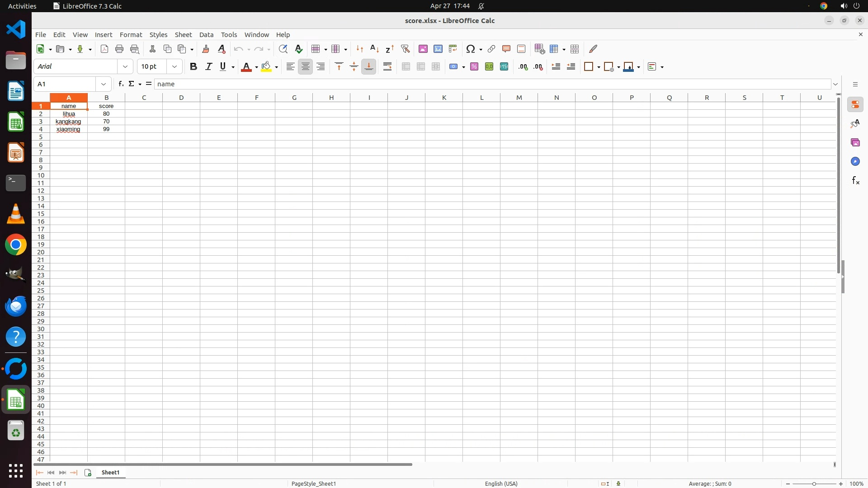
Task: Toggle Bold formatting
Action: click(x=193, y=67)
